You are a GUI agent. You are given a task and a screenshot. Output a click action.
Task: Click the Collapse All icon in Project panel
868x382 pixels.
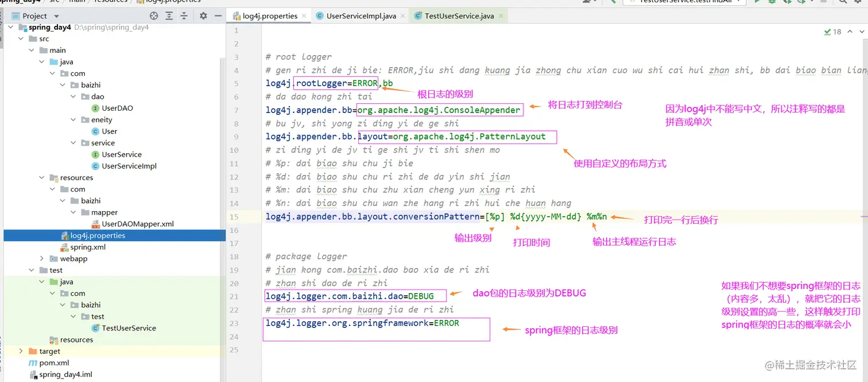pos(184,16)
